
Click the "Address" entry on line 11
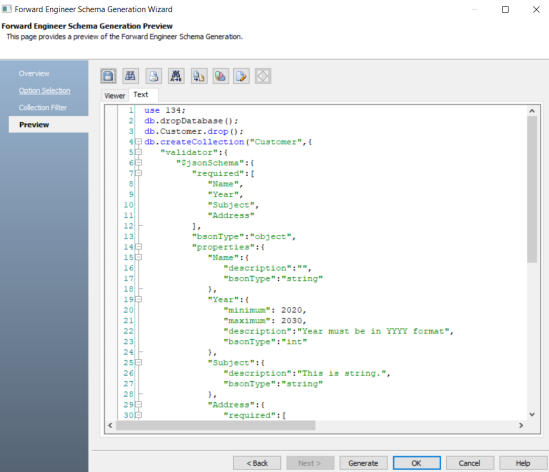pyautogui.click(x=231, y=215)
